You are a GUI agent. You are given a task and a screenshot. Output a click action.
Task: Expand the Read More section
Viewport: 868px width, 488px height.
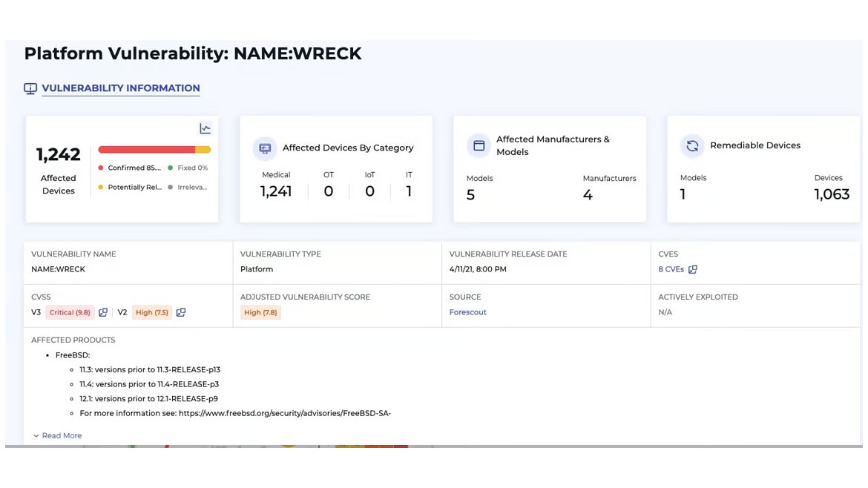62,435
